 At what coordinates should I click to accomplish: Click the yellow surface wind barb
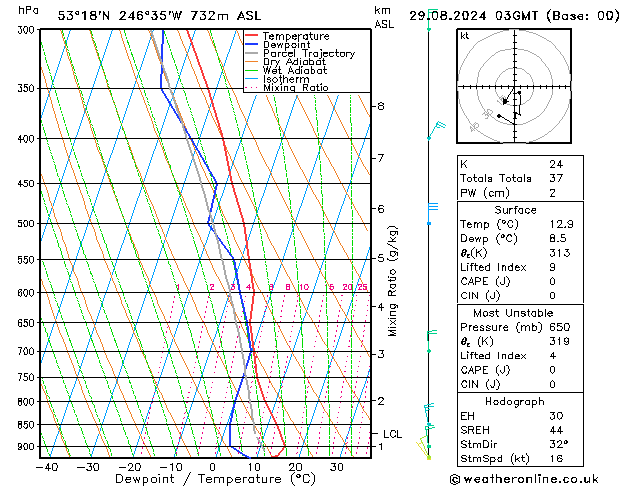coord(424,448)
